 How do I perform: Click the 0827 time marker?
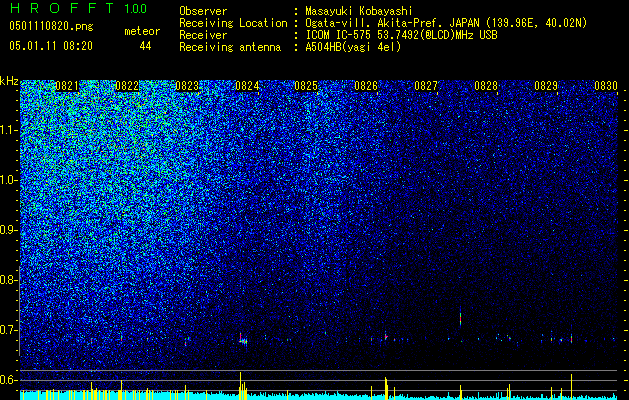pyautogui.click(x=426, y=86)
